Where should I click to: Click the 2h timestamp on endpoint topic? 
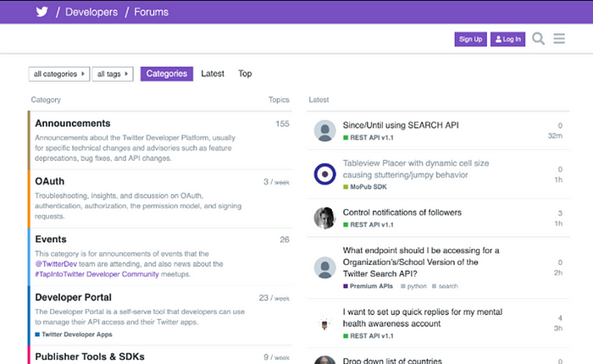[558, 273]
